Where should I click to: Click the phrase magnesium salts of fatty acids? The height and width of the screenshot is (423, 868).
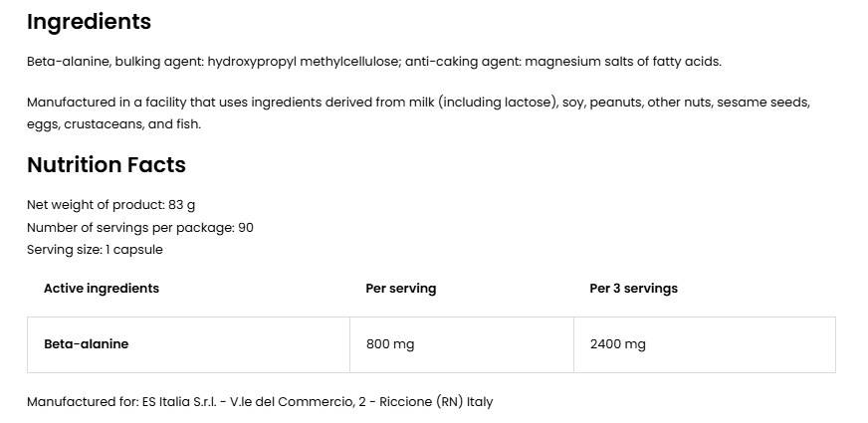[623, 62]
